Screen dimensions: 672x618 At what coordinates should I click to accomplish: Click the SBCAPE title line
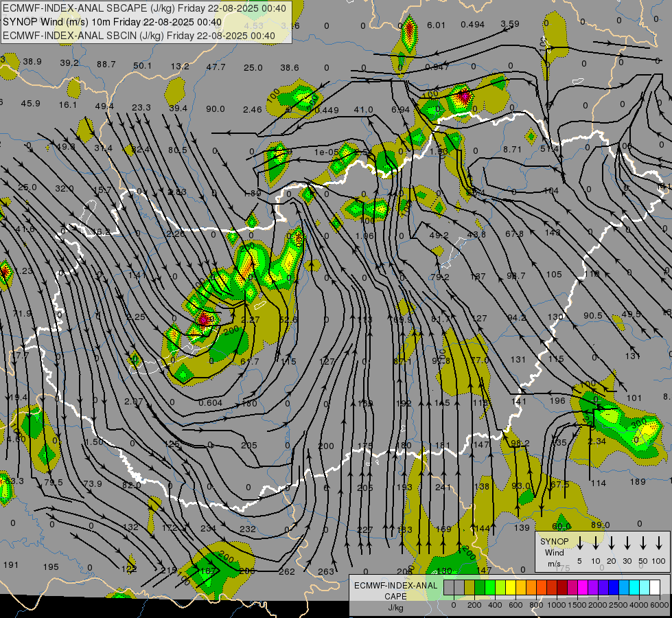tap(144, 8)
